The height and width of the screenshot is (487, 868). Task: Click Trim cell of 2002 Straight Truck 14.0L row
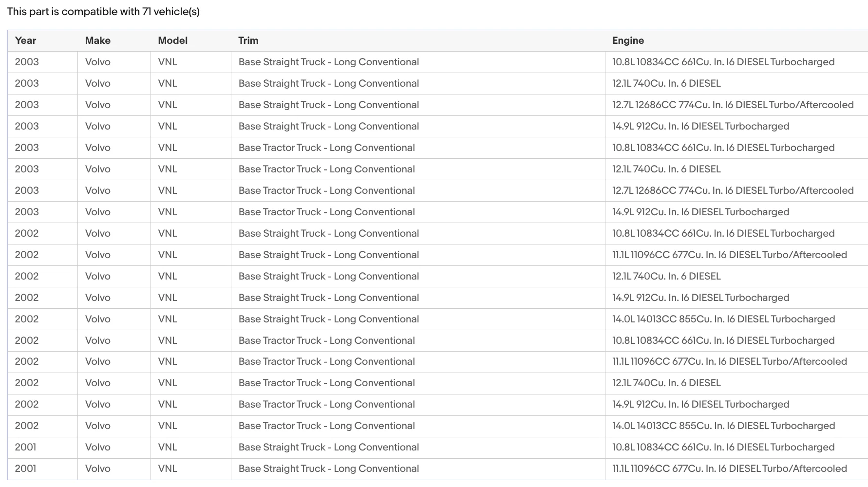point(418,319)
